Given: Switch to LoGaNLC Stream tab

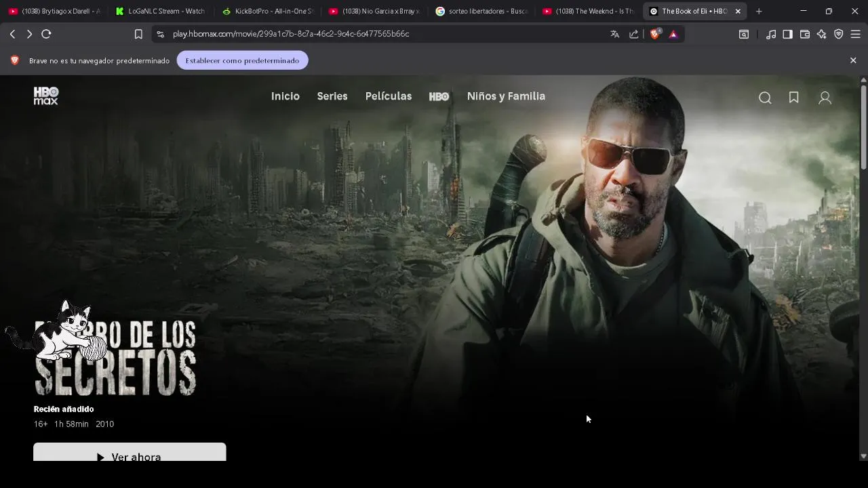Looking at the screenshot, I should tap(160, 11).
